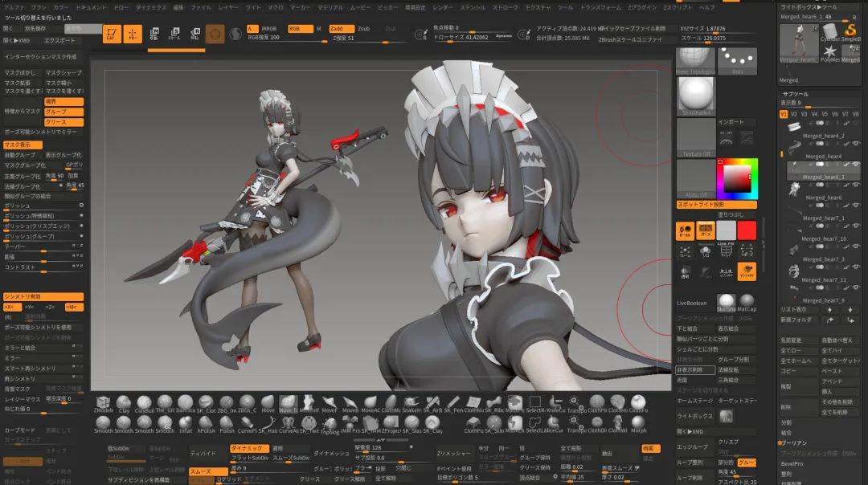Select the ZProject brush
Viewport: 868px width, 485px height.
pos(391,425)
